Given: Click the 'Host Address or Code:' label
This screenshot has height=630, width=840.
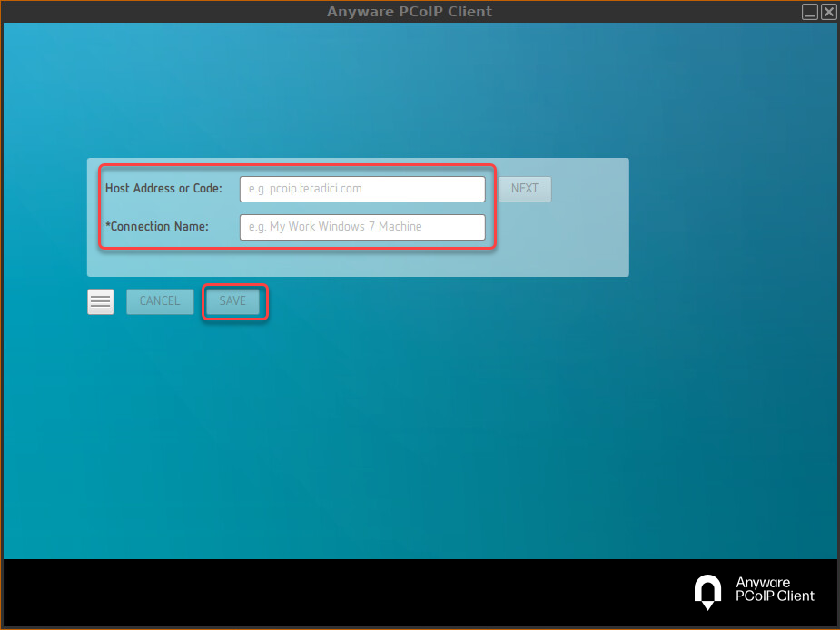Looking at the screenshot, I should [163, 189].
